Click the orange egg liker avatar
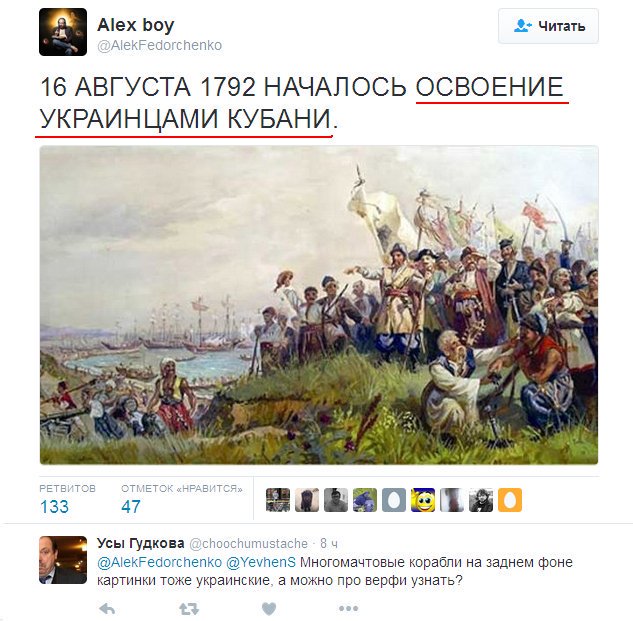This screenshot has width=633, height=621. click(x=510, y=500)
